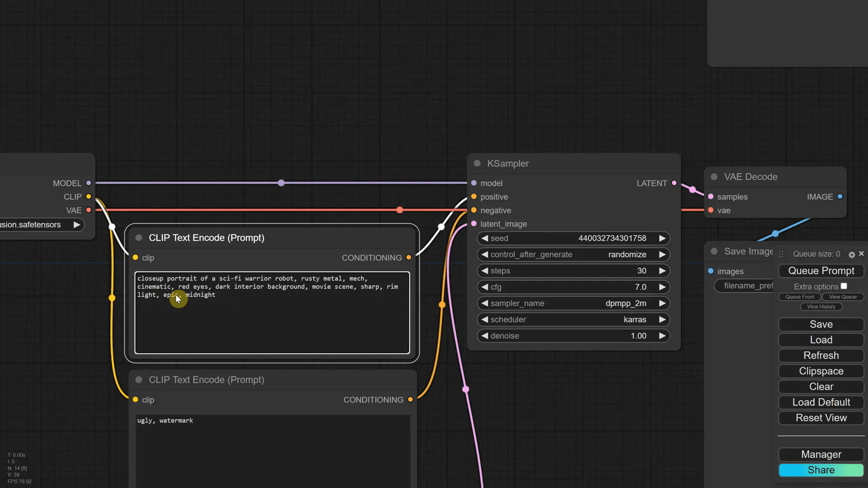Click the LATENT output port on KSampler
Screen dimensions: 868x488
point(674,183)
